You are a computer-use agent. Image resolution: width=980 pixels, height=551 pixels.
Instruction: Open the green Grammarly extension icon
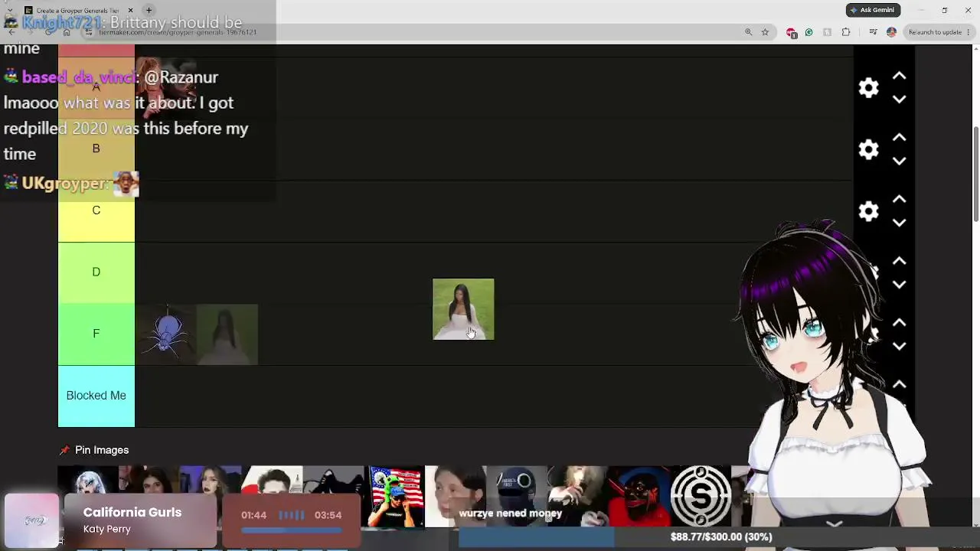(808, 32)
